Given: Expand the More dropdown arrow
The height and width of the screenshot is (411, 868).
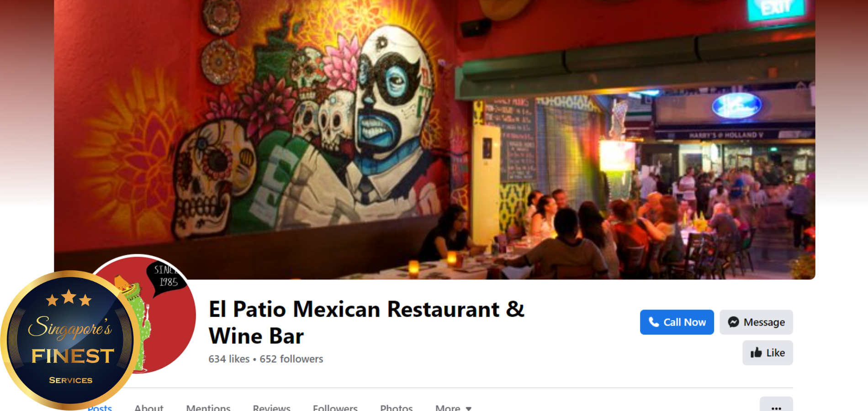Looking at the screenshot, I should (x=468, y=408).
